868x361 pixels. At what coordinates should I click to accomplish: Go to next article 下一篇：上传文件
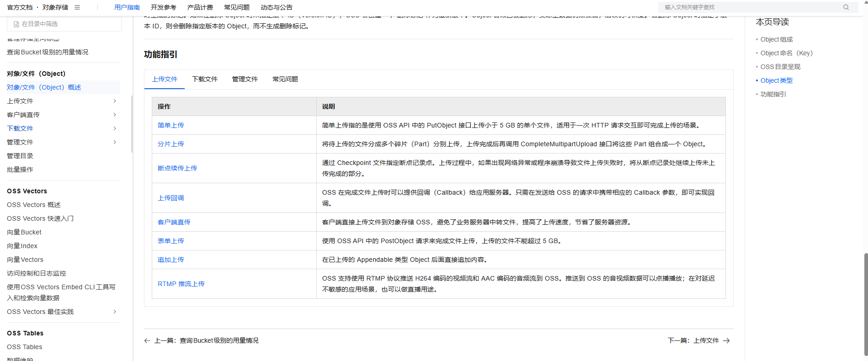tap(699, 340)
